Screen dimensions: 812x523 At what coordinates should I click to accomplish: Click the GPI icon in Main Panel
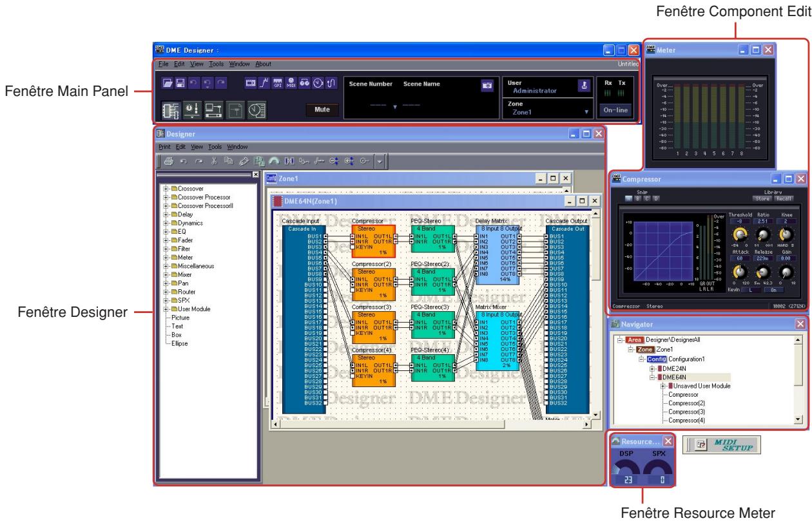[x=277, y=83]
